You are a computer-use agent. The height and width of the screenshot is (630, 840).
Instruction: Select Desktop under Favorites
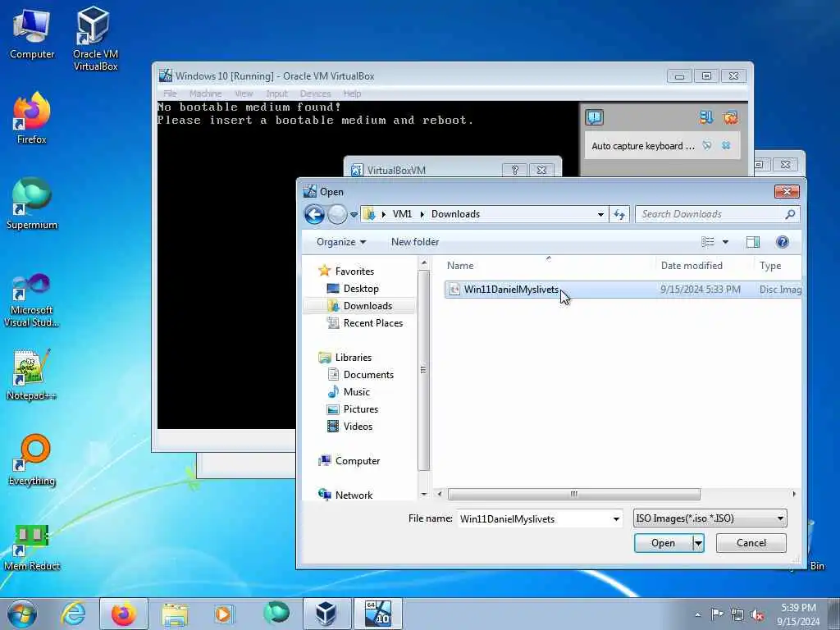tap(361, 288)
